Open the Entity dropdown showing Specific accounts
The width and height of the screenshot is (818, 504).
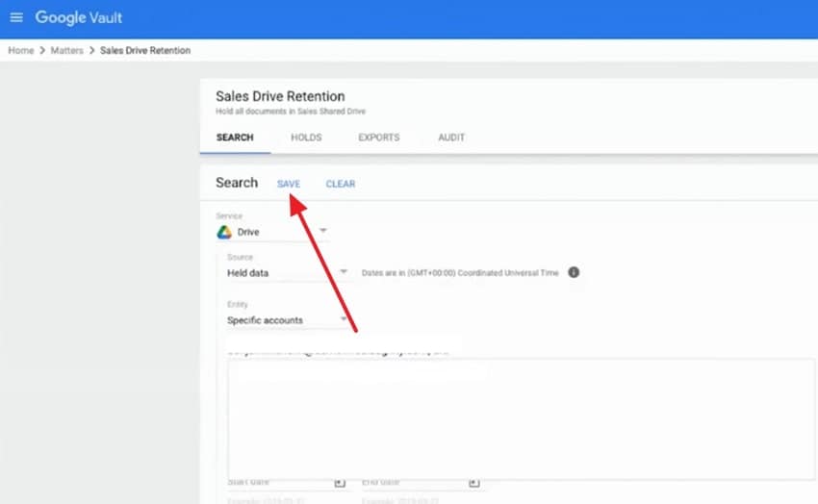[288, 320]
